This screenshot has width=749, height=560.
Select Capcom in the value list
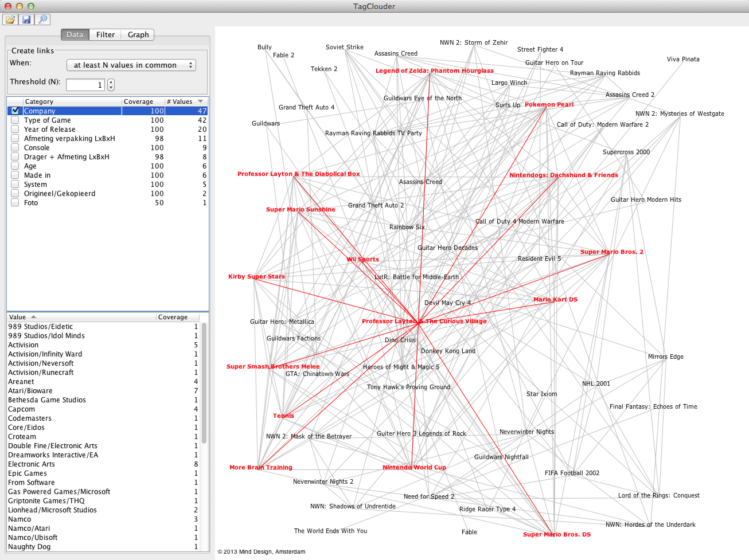point(22,409)
